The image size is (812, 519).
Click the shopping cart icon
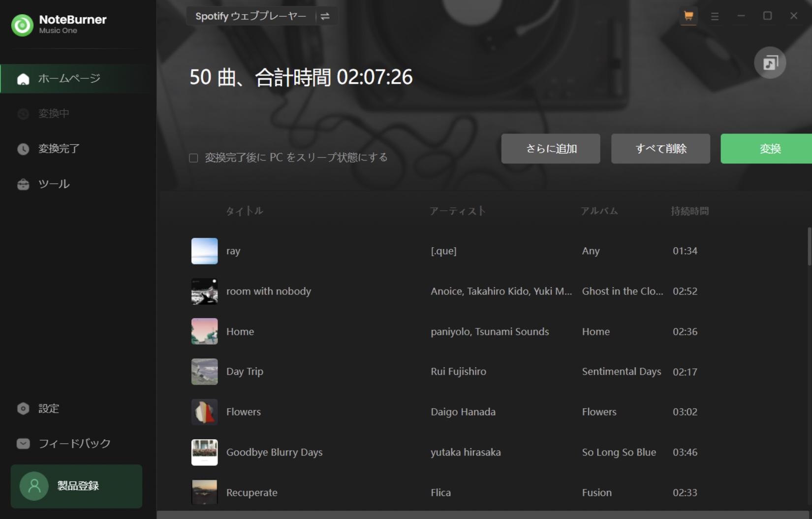pyautogui.click(x=688, y=16)
